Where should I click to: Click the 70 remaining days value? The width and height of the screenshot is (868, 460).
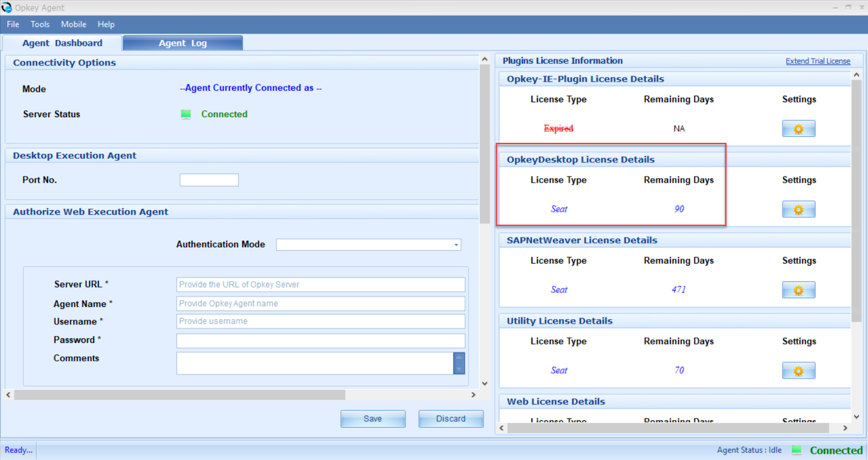[679, 370]
